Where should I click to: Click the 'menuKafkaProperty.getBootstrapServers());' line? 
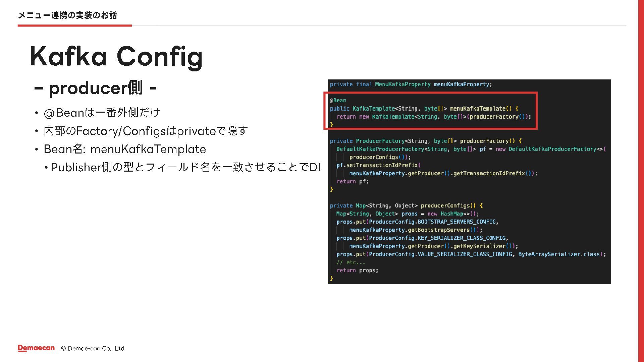tap(416, 230)
